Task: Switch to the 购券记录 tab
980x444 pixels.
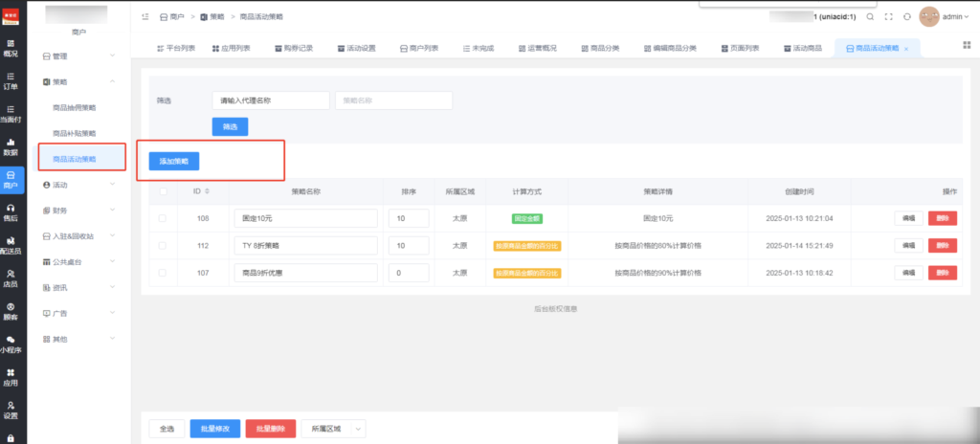Action: [294, 48]
